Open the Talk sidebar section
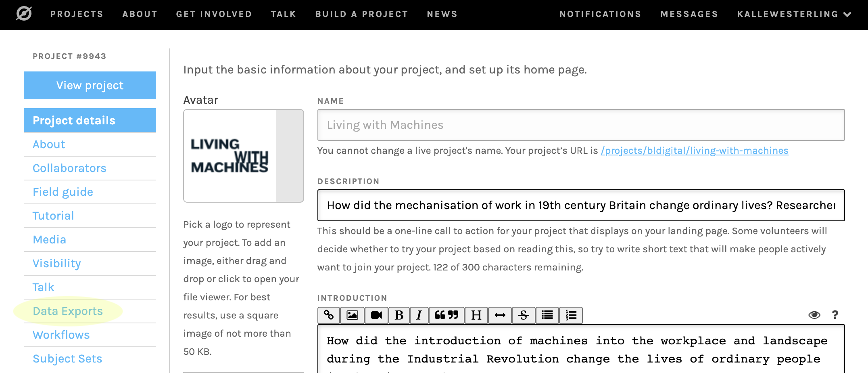 tap(90, 287)
